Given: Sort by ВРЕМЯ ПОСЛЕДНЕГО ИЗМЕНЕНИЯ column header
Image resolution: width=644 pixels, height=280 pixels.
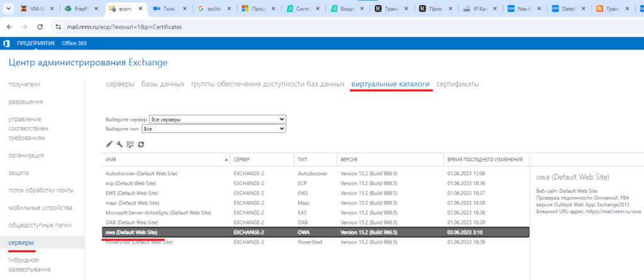Looking at the screenshot, I should click(485, 159).
